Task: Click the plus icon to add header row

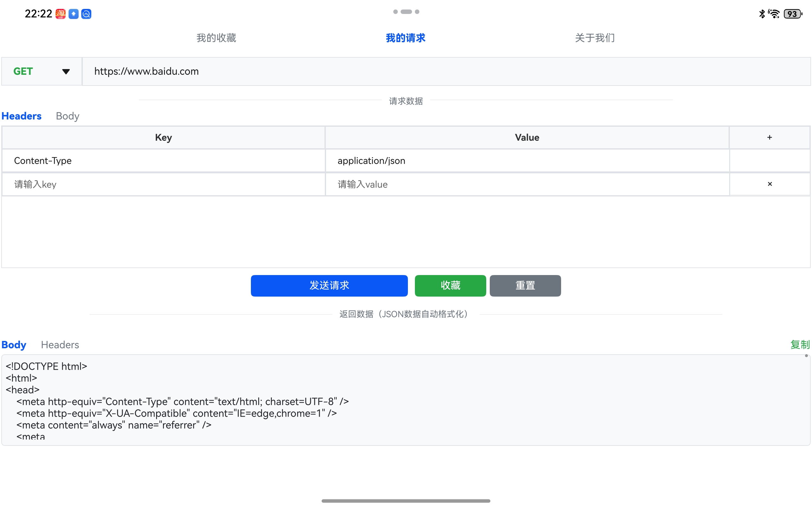Action: 769,138
